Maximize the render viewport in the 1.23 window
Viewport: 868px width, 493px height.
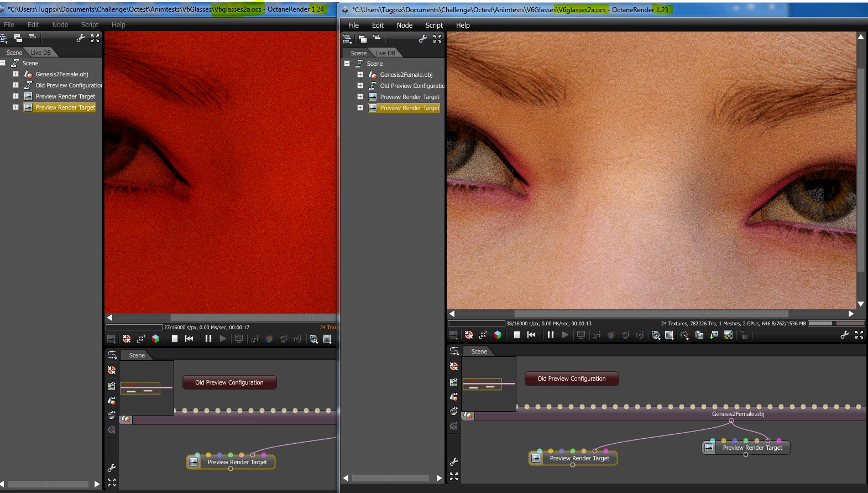[859, 335]
